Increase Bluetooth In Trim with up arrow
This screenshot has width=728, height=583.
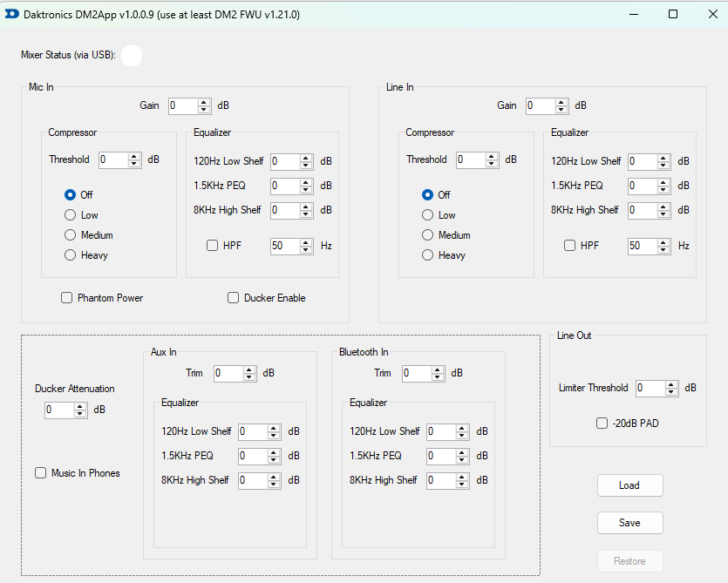point(438,369)
